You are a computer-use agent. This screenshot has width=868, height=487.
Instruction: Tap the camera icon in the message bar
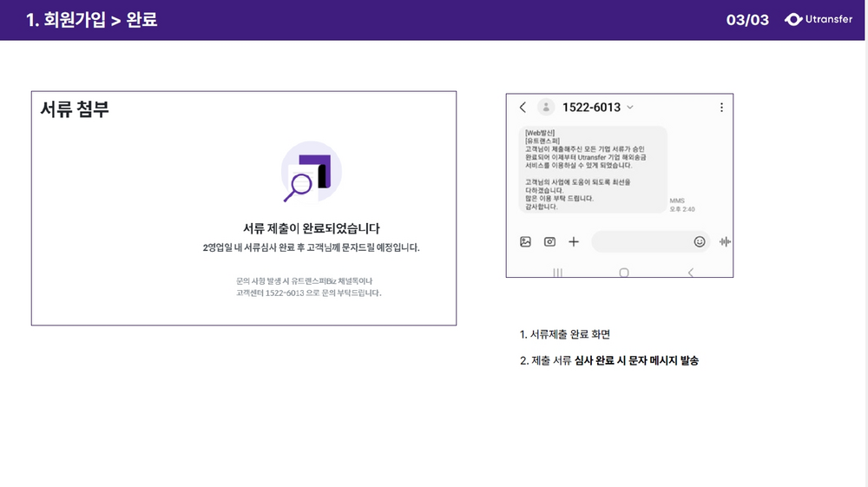tap(549, 242)
